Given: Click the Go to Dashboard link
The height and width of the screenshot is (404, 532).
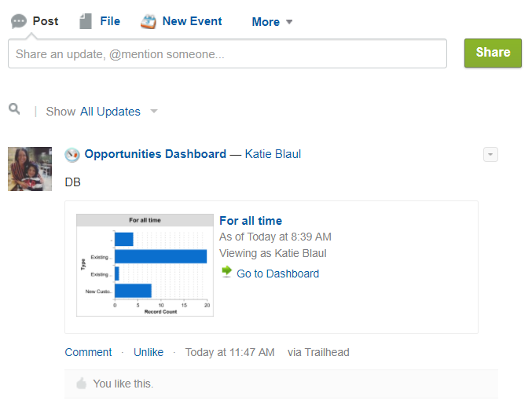Looking at the screenshot, I should (277, 274).
